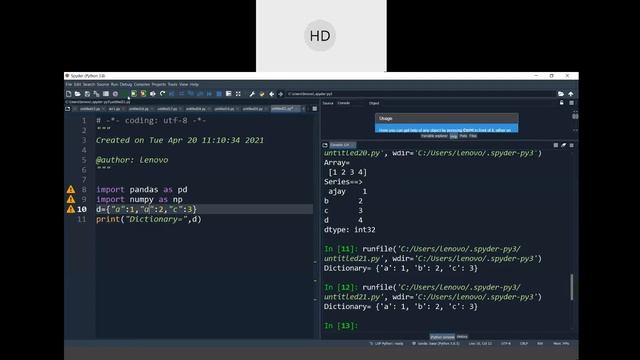The height and width of the screenshot is (360, 640).
Task: Click 'import pandas as pd' code line
Action: (142, 189)
